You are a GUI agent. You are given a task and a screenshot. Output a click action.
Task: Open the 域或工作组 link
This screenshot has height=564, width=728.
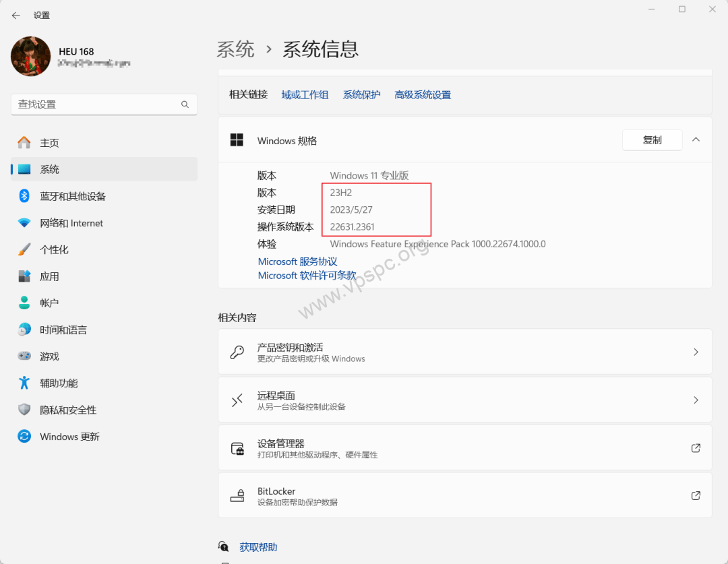click(305, 95)
